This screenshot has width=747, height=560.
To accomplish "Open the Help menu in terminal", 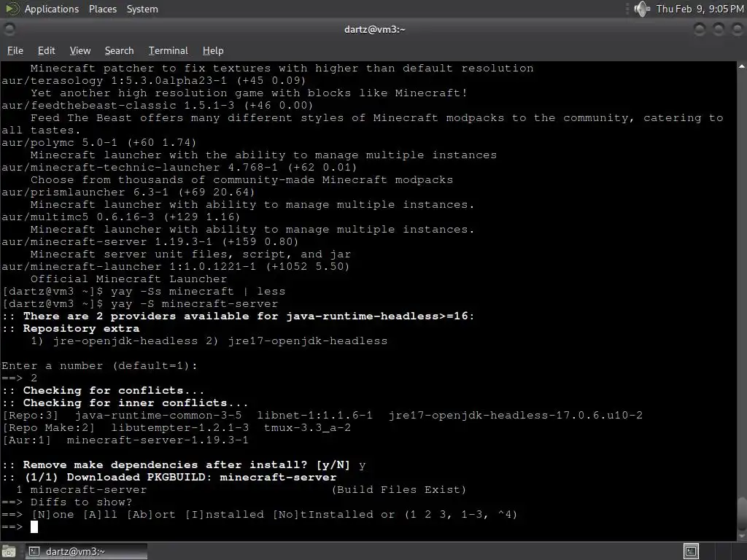I will click(x=213, y=50).
